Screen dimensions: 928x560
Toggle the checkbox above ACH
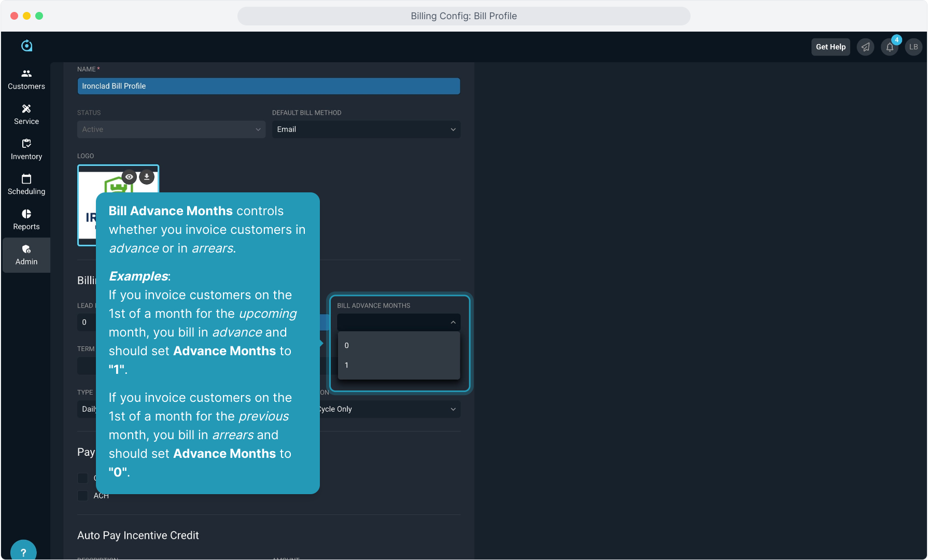pos(82,478)
